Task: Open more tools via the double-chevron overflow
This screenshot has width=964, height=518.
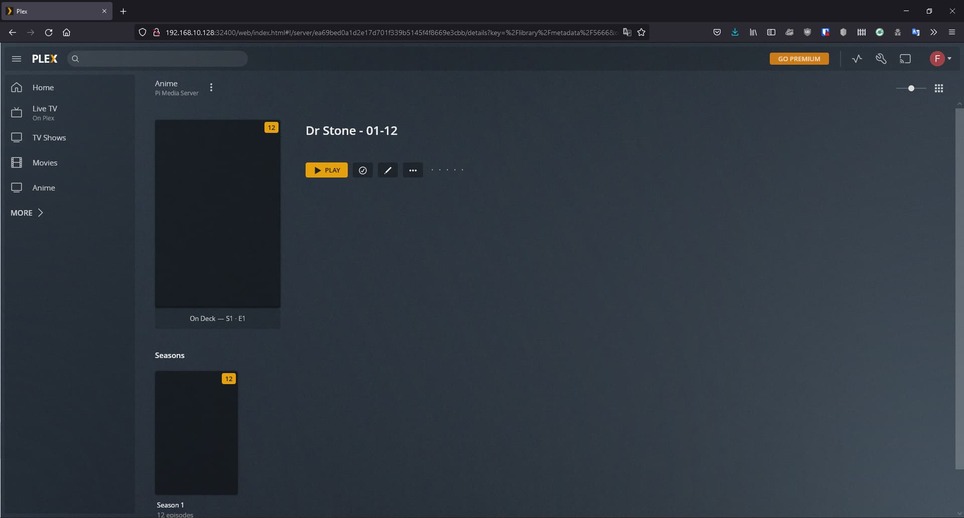Action: pyautogui.click(x=933, y=33)
